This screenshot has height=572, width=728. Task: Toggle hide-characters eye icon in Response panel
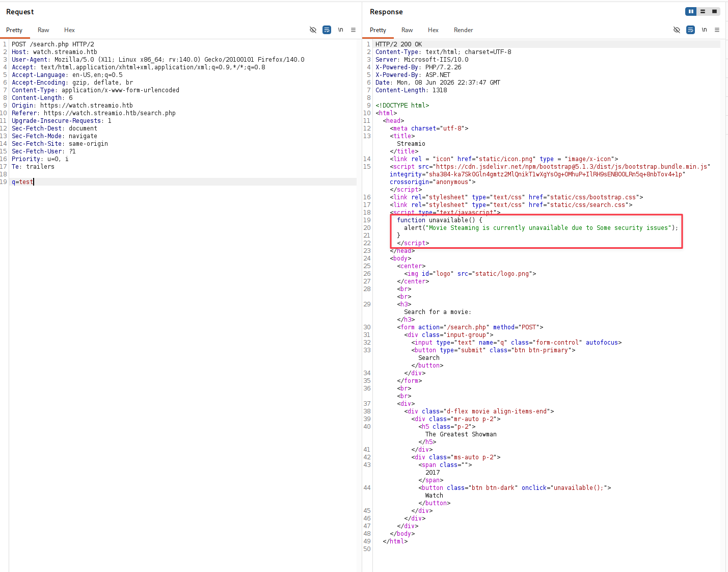pyautogui.click(x=677, y=30)
